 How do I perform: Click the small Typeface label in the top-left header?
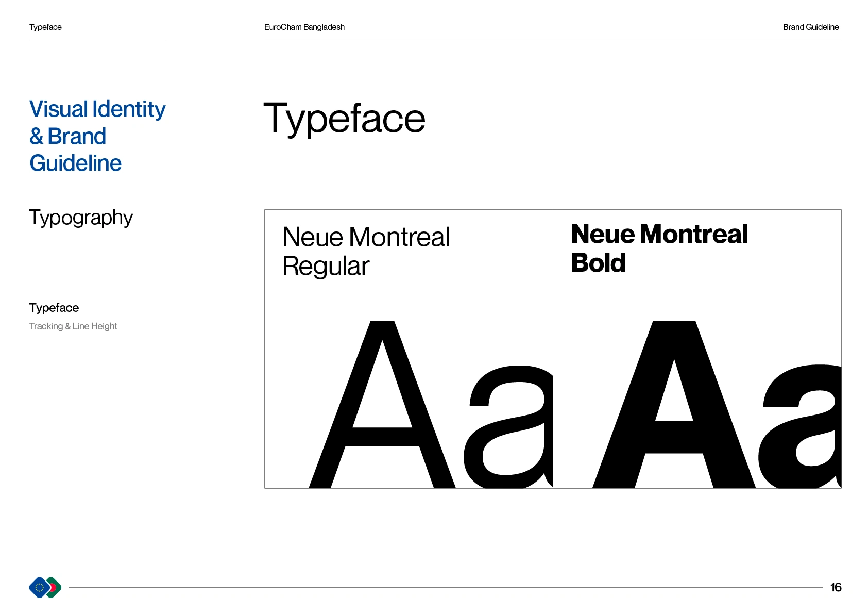[x=45, y=27]
